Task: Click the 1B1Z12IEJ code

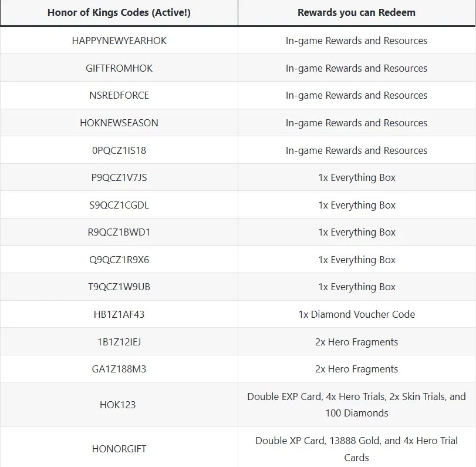Action: (x=119, y=342)
